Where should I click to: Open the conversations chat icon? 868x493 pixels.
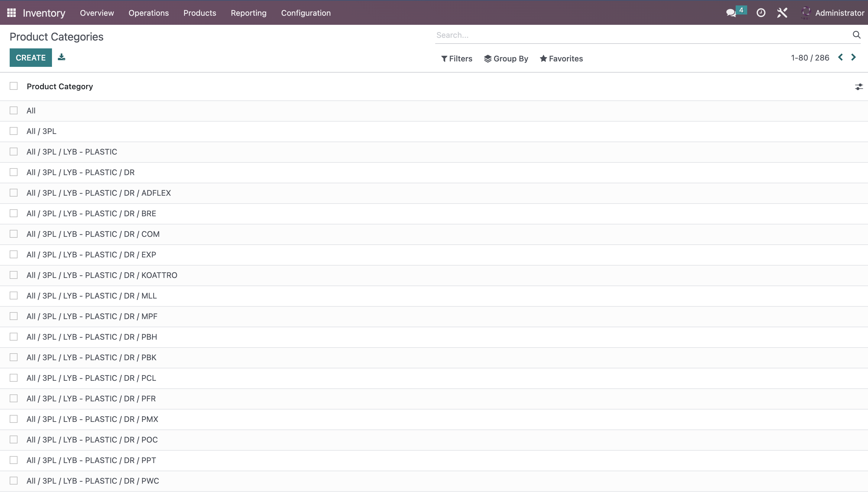pos(731,13)
